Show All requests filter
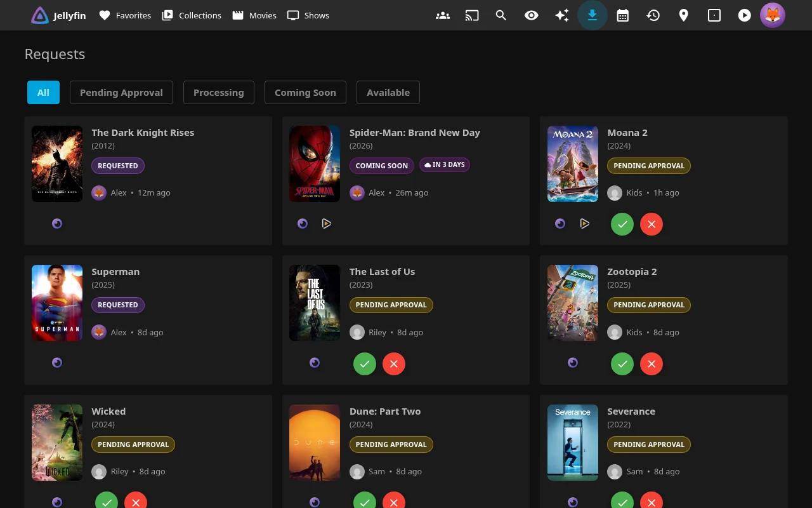Image resolution: width=812 pixels, height=508 pixels. tap(43, 92)
